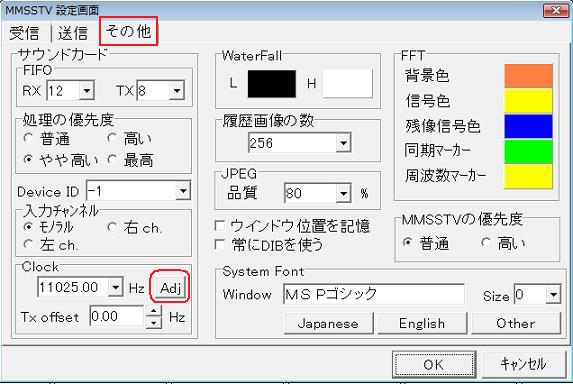Pick the WaterFall L black color
This screenshot has height=384, width=573.
pos(272,84)
